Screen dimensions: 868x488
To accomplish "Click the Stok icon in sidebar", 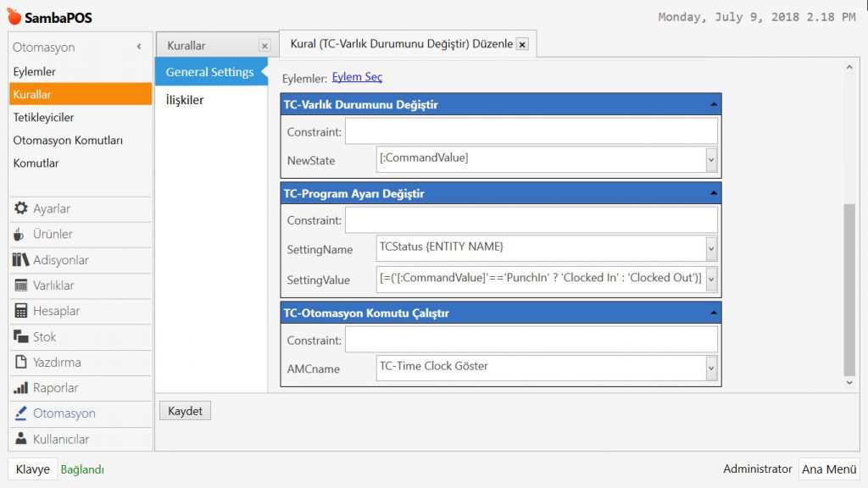I will pos(21,337).
